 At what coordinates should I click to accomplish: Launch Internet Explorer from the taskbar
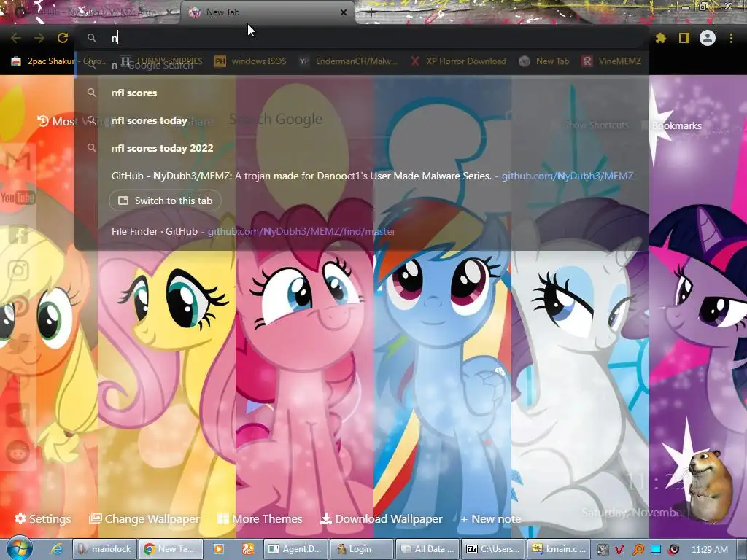(x=57, y=549)
